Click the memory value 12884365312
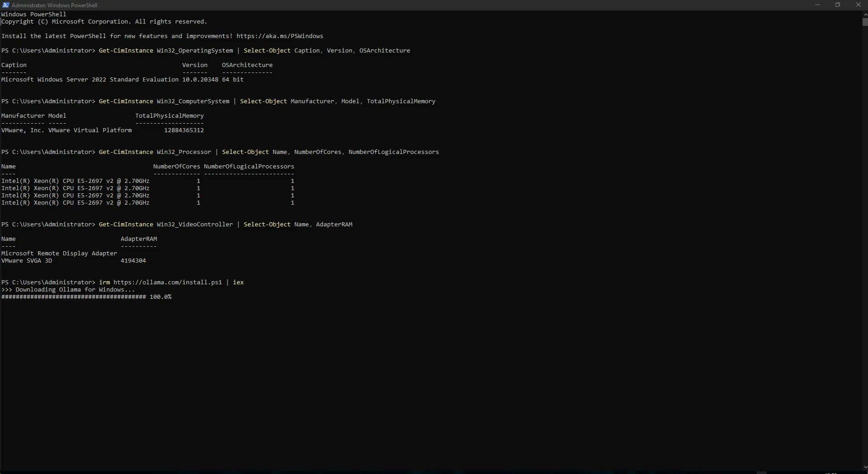Image resolution: width=868 pixels, height=474 pixels. (x=184, y=130)
